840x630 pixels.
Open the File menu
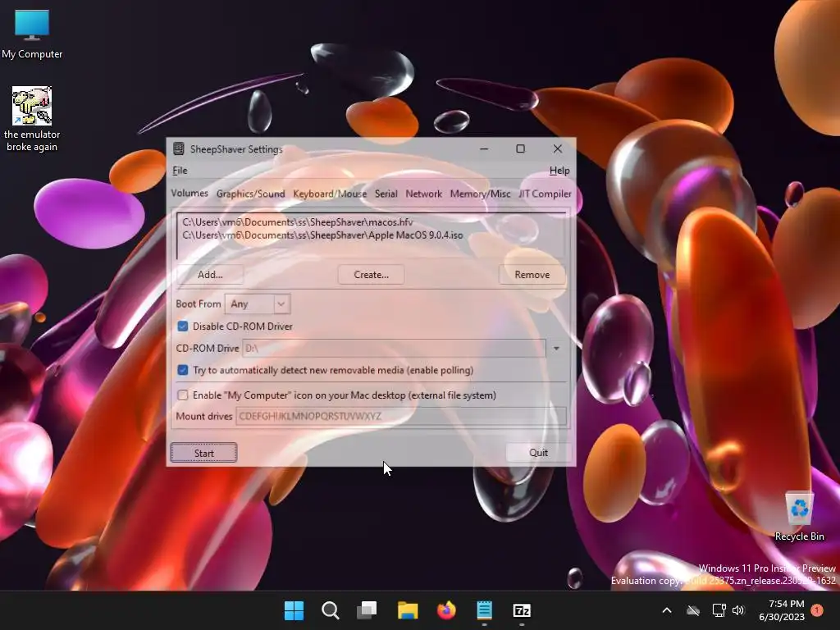coord(180,171)
